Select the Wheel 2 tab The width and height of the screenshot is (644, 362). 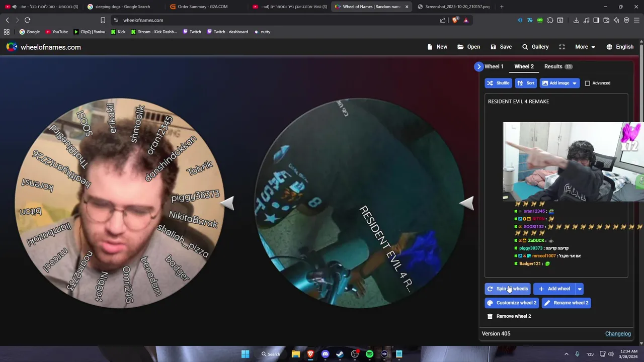[524, 66]
